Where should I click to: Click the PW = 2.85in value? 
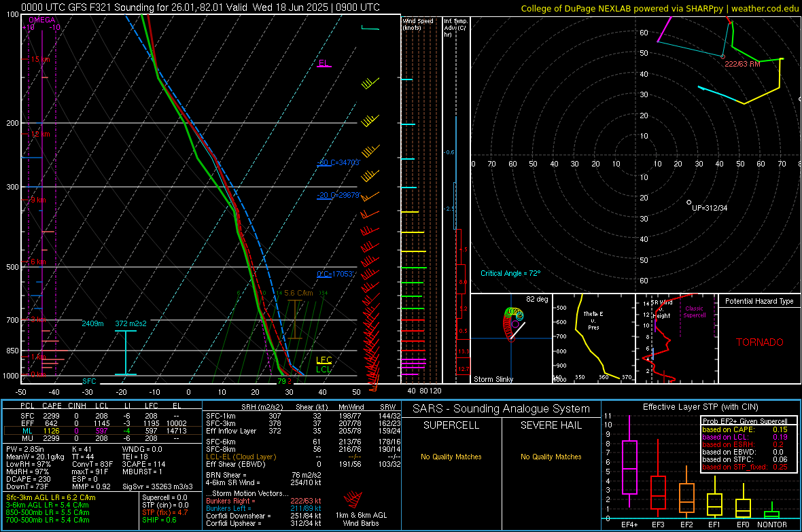[25, 449]
